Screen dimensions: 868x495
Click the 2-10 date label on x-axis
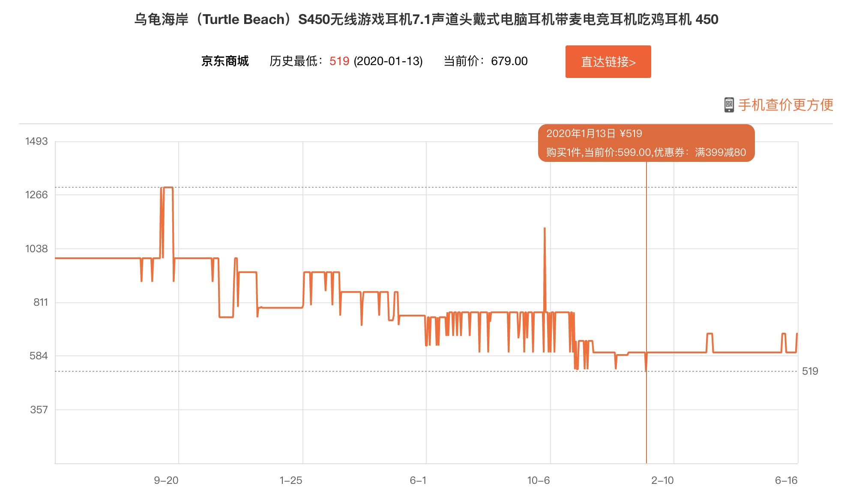pos(662,480)
